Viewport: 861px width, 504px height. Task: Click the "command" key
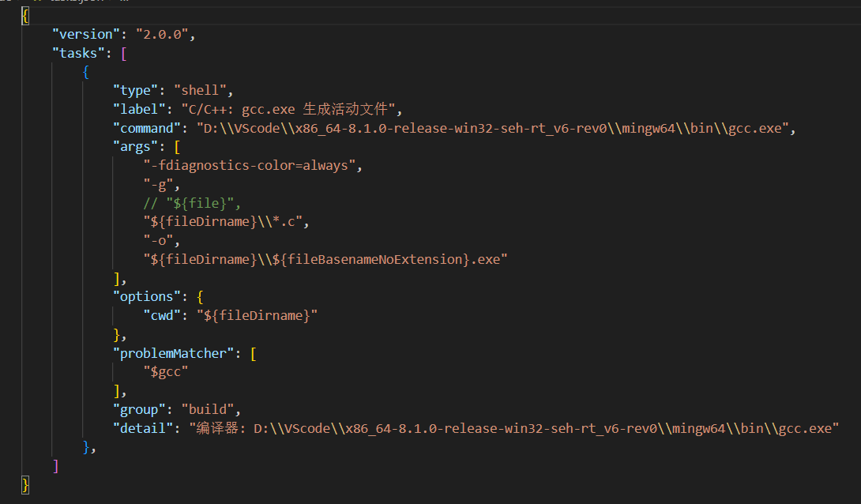tap(147, 128)
